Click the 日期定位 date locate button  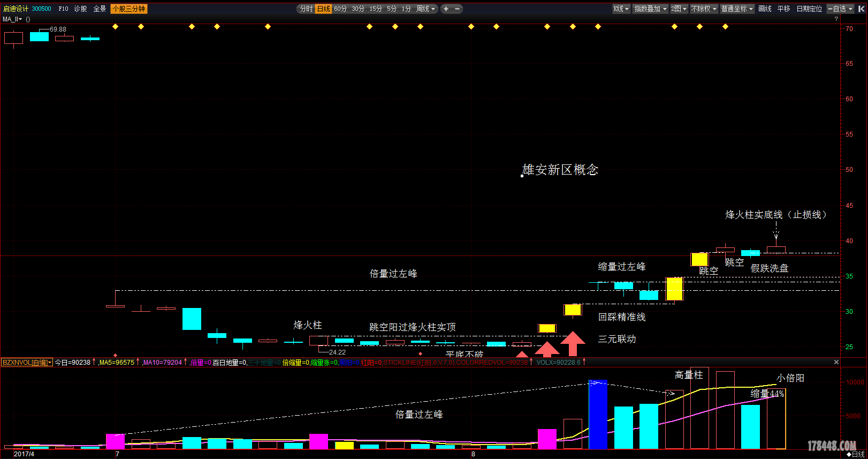coord(809,9)
